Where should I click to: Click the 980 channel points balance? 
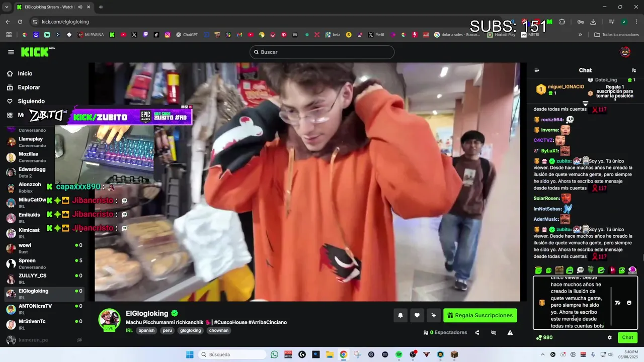click(545, 337)
